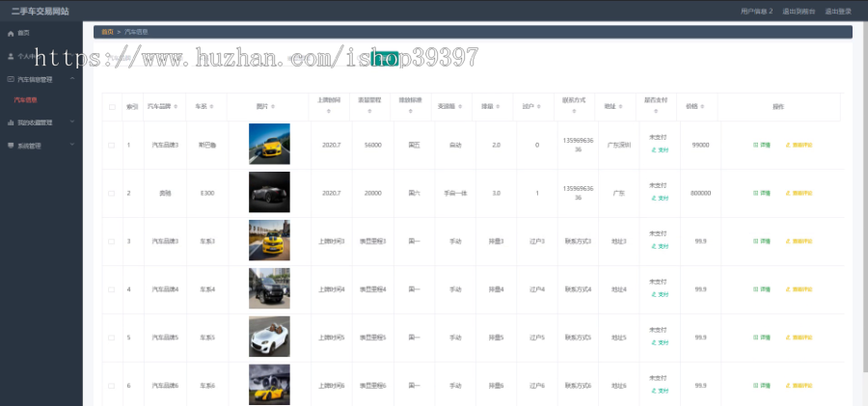The image size is (868, 406).
Task: Open the yellow car thumbnail in row 3
Action: click(x=269, y=240)
